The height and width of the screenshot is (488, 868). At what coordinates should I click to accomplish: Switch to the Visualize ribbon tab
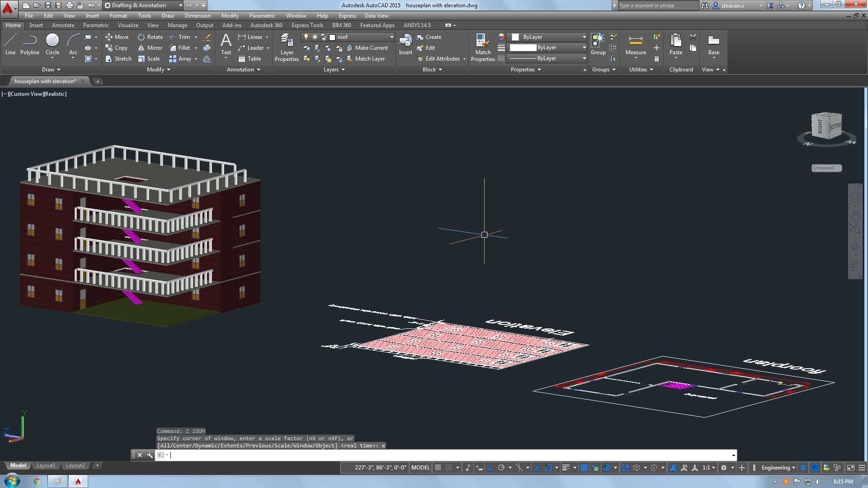[x=128, y=25]
